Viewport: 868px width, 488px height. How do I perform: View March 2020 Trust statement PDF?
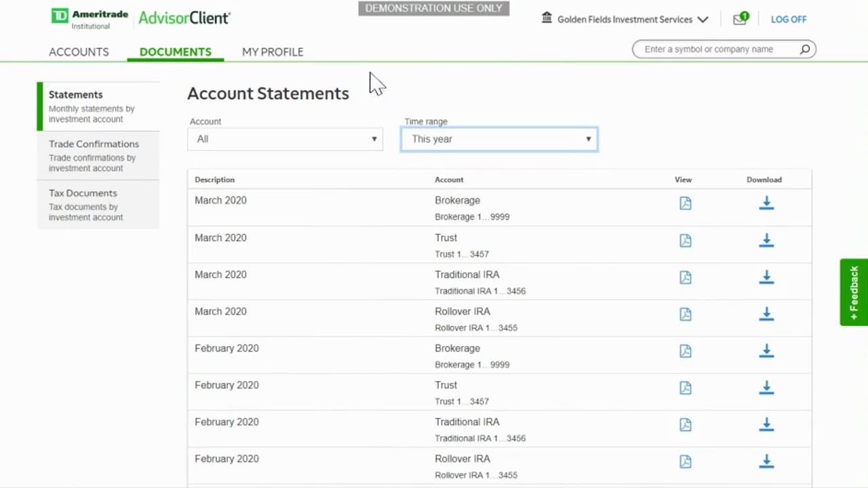[685, 241]
